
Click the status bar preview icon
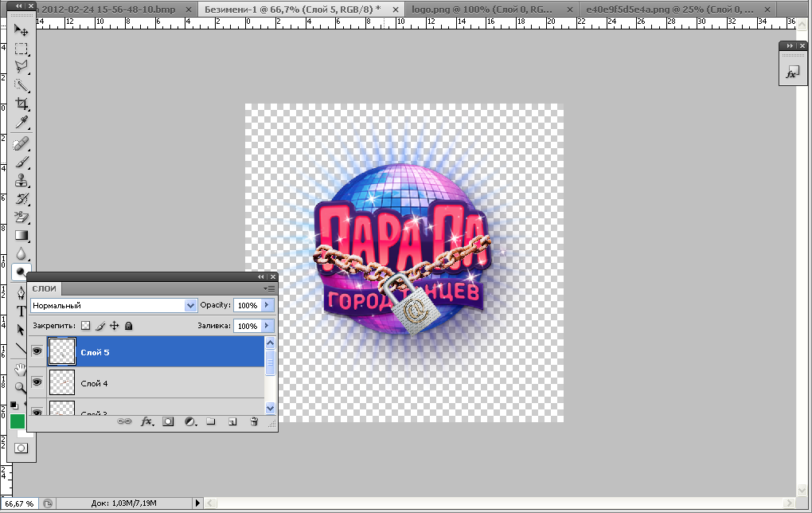(48, 503)
